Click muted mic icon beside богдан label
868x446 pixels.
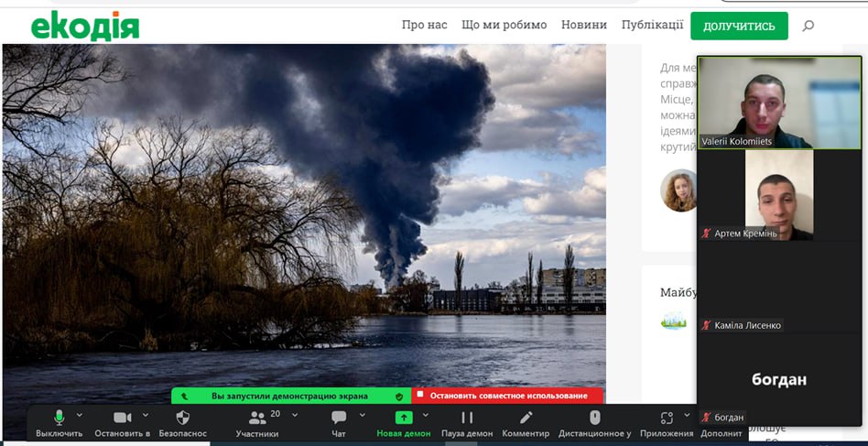pos(706,418)
